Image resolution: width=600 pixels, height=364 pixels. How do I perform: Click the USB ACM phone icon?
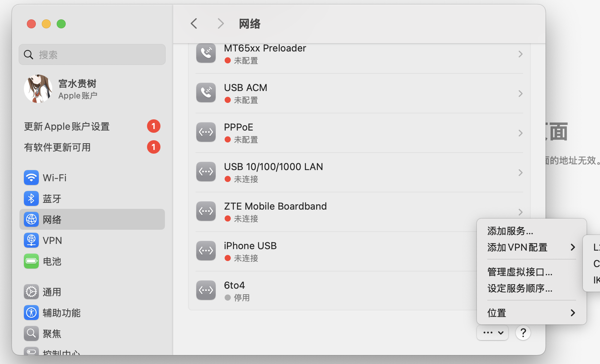(206, 93)
